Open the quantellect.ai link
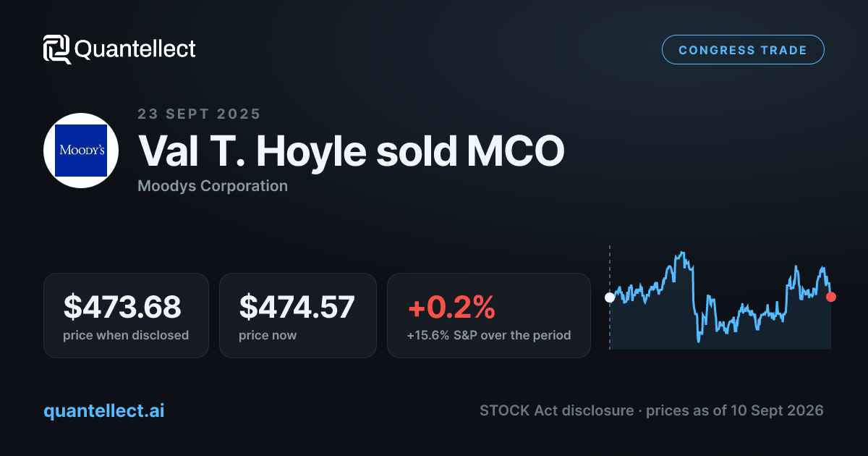Screen dimensions: 868x456 103,410
